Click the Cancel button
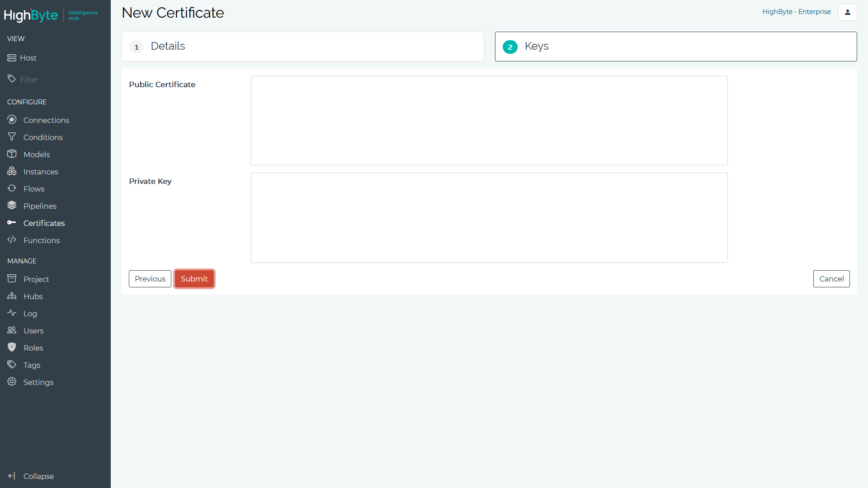The image size is (868, 488). [x=832, y=278]
